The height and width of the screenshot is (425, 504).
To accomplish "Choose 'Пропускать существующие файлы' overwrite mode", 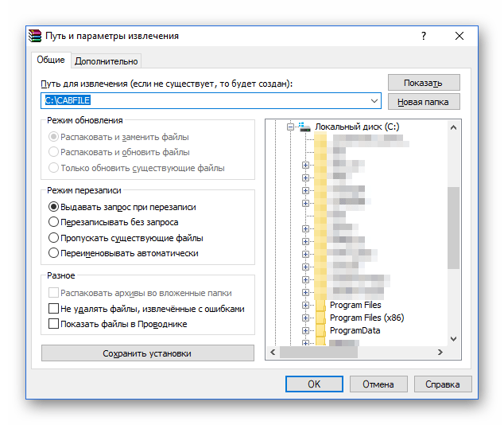I will click(x=54, y=237).
